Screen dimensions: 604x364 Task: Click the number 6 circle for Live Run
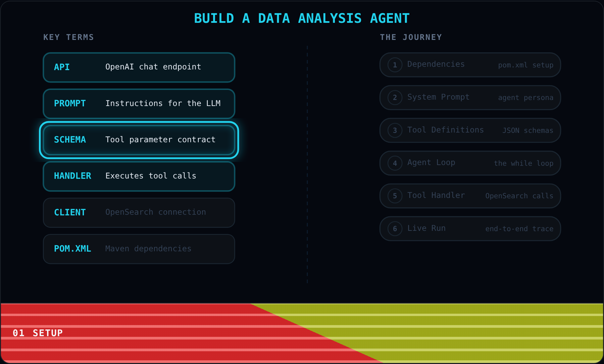pos(395,229)
